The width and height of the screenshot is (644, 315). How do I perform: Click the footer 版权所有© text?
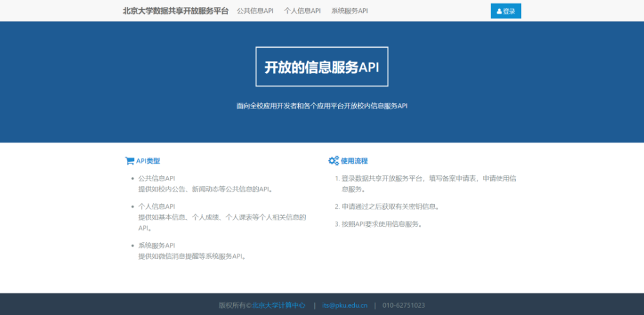click(235, 305)
